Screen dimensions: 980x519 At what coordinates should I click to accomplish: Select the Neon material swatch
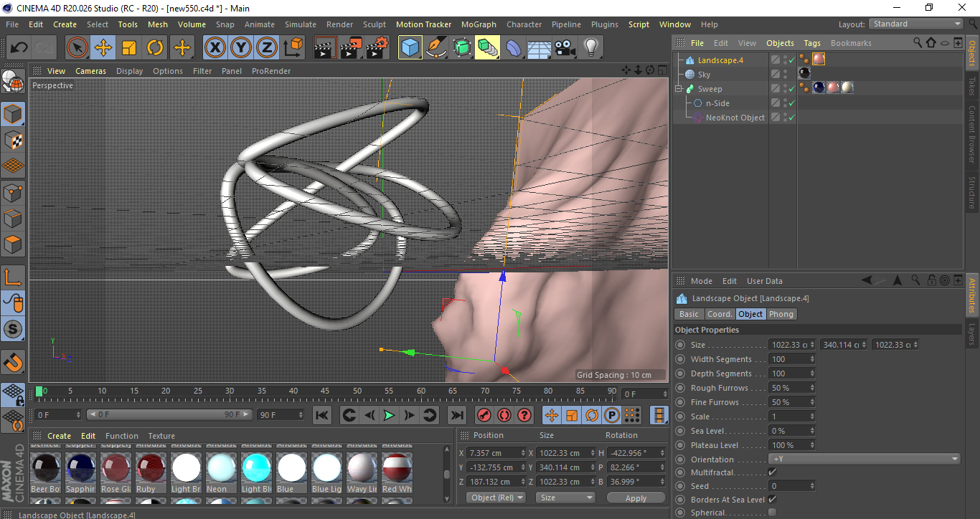[x=222, y=467]
